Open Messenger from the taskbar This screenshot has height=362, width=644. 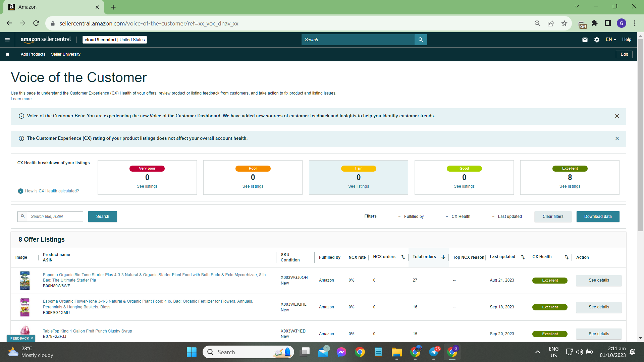coord(341,352)
